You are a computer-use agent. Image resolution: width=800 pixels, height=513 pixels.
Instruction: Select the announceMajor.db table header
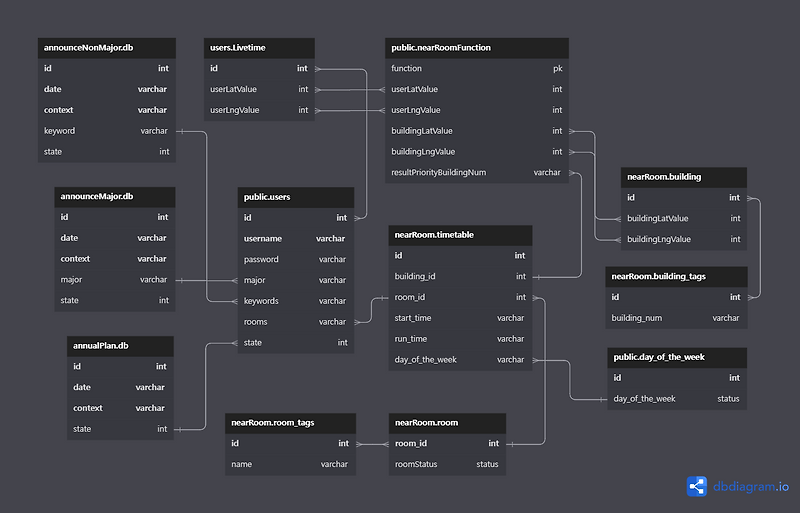[115, 197]
